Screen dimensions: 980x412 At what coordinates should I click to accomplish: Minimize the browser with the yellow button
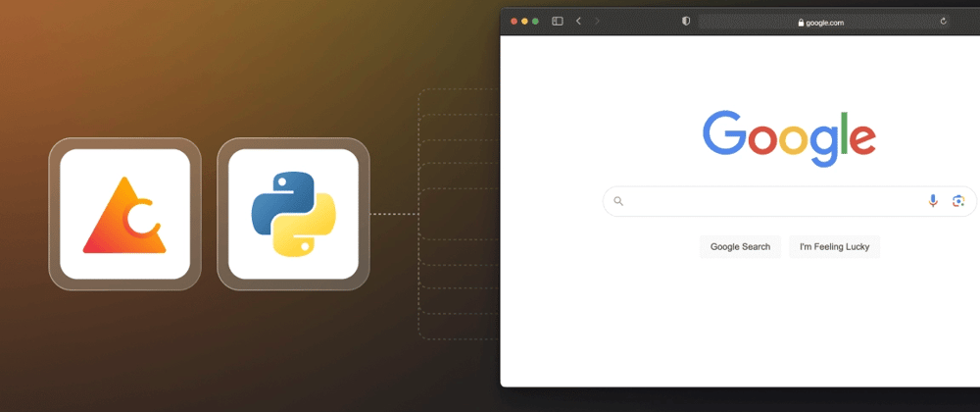[525, 22]
